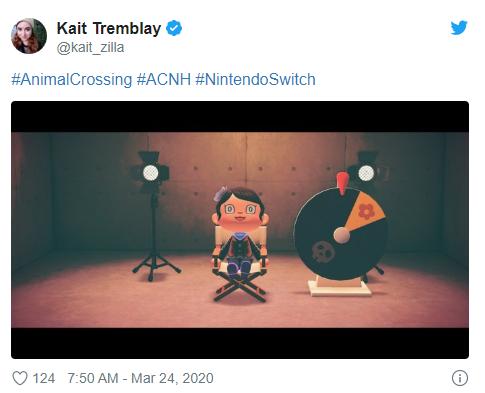The height and width of the screenshot is (393, 485).
Task: Open the tweet info icon
Action: click(x=460, y=378)
